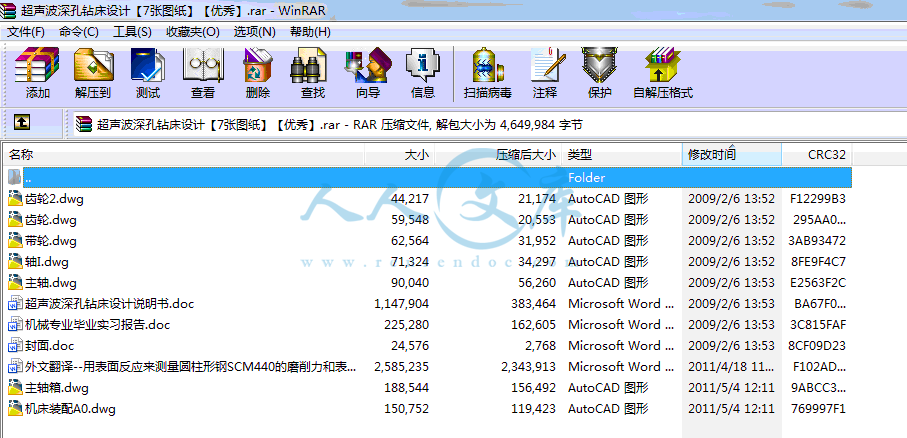Click size value 44,217
The height and width of the screenshot is (438, 907).
point(410,199)
